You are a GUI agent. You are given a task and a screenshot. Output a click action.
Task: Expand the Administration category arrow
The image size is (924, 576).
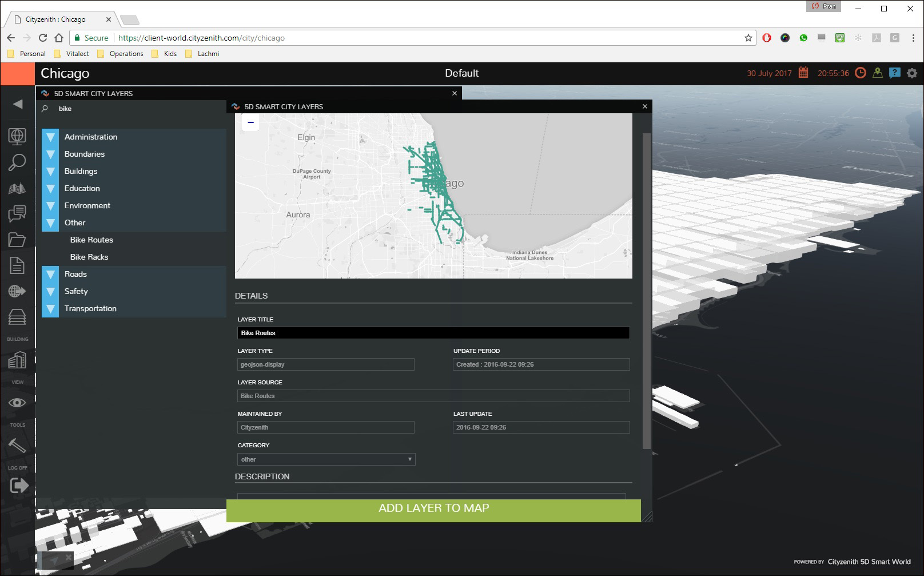pyautogui.click(x=50, y=137)
